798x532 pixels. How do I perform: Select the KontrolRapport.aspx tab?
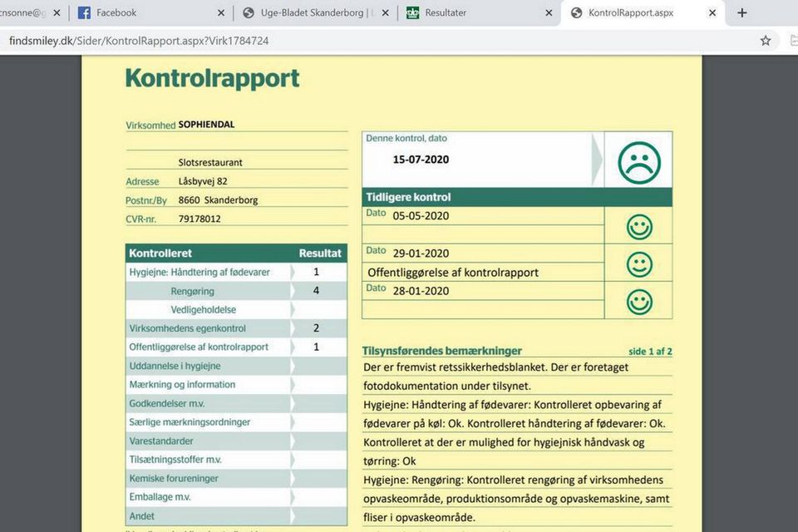tap(644, 12)
